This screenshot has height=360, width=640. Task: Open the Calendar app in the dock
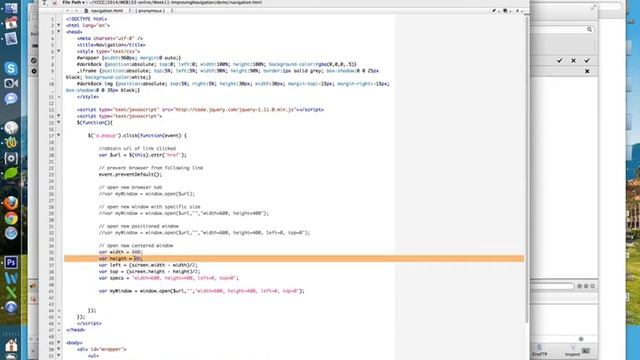(11, 23)
